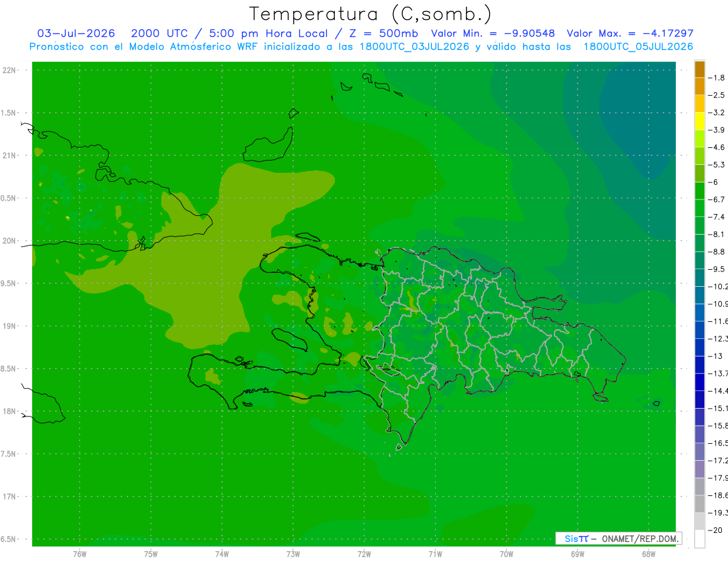Screen dimensions: 728x562
Task: Click the '1800UTC_05JUL2026' valid-until time
Action: pyautogui.click(x=638, y=47)
